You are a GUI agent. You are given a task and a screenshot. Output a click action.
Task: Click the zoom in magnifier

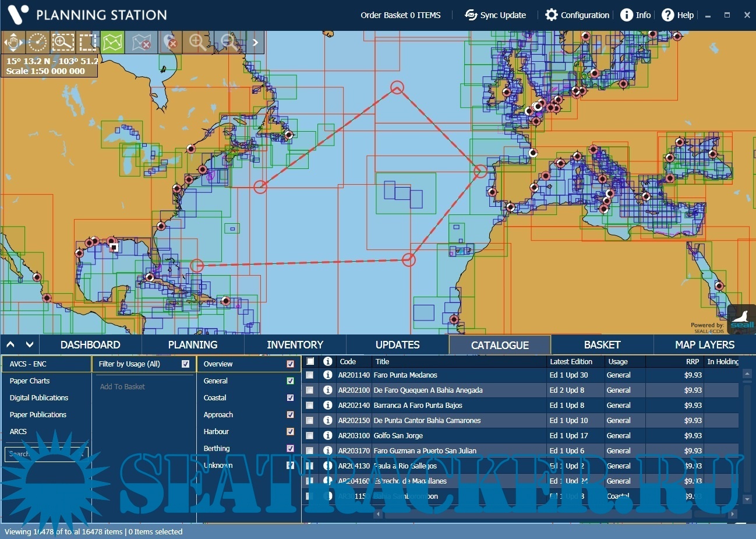point(197,43)
